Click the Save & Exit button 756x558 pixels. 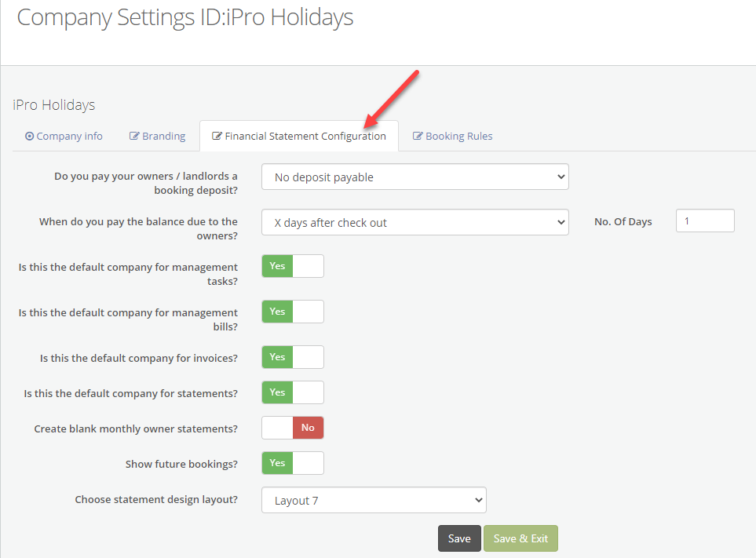(x=520, y=538)
